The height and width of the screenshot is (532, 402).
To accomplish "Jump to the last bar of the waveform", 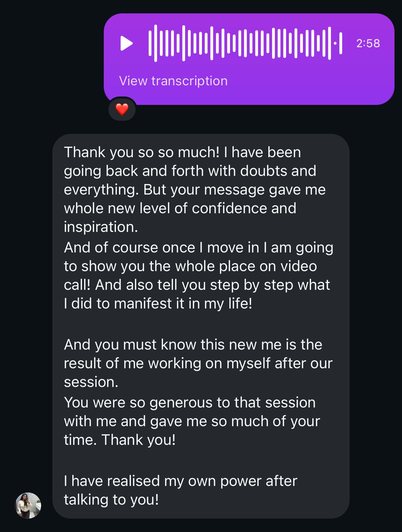I will pyautogui.click(x=341, y=43).
